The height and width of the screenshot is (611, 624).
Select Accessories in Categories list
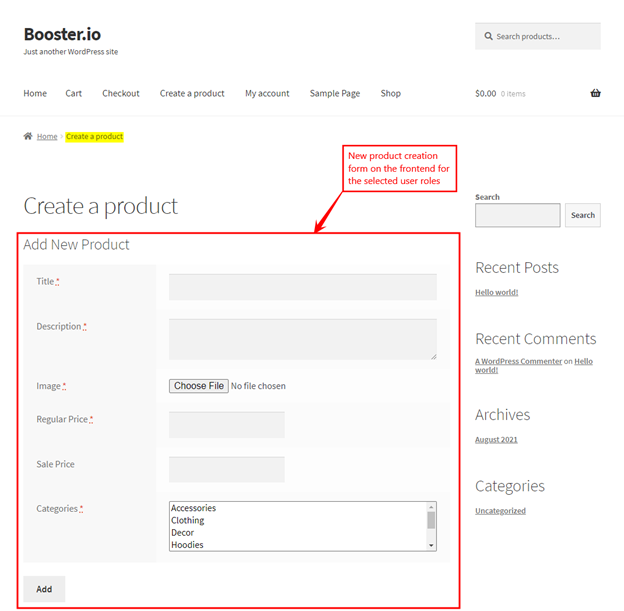pos(193,508)
